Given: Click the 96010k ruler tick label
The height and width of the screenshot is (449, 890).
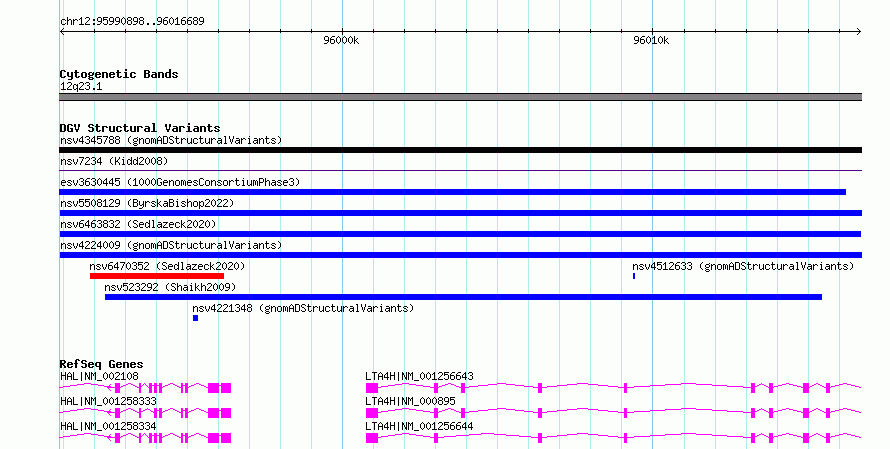Looking at the screenshot, I should (651, 40).
